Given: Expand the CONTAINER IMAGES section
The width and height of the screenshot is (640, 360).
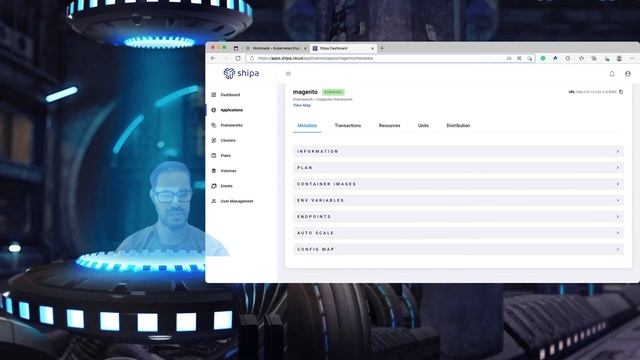Looking at the screenshot, I should pos(458,184).
